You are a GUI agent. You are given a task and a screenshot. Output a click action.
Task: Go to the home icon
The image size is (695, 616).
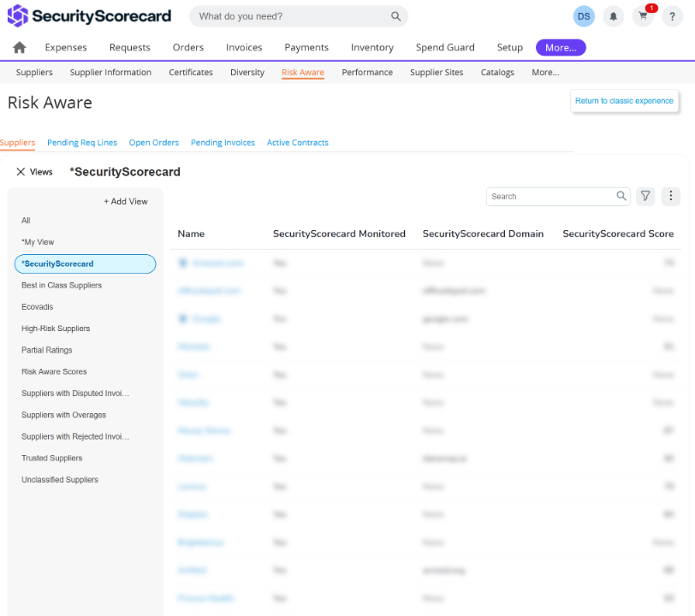(20, 47)
